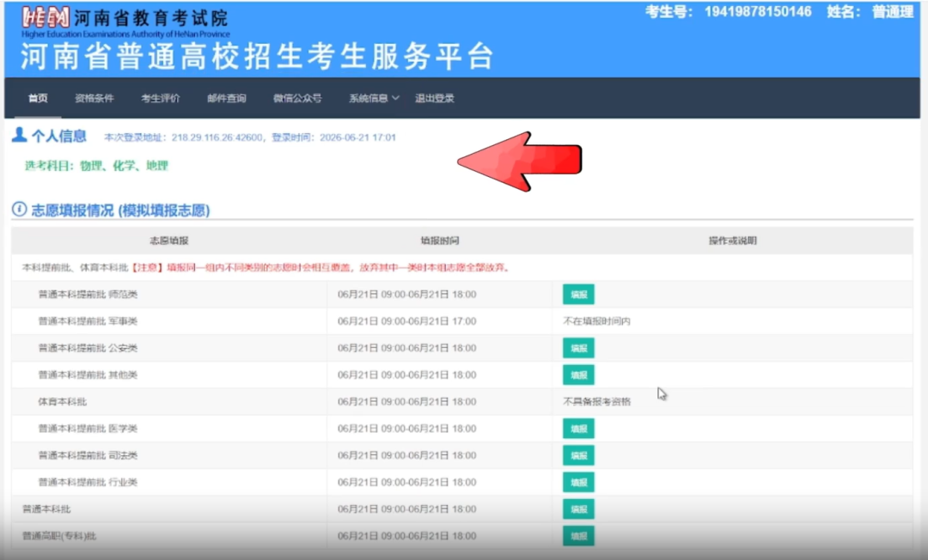Click the 填报时间 column header
The image size is (928, 560).
pyautogui.click(x=440, y=240)
